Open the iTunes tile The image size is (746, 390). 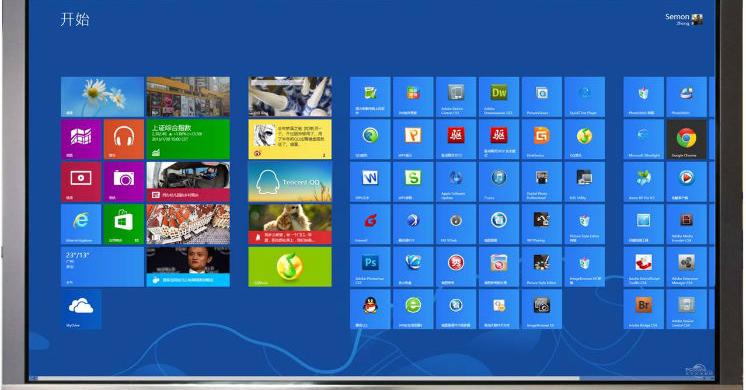(x=499, y=182)
